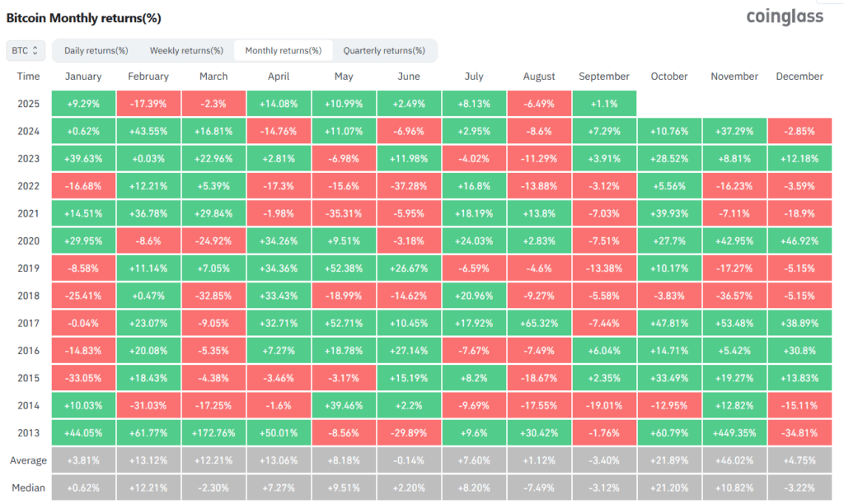Switch to the Weekly returns(%) tab
Image resolution: width=844 pixels, height=504 pixels.
click(186, 50)
